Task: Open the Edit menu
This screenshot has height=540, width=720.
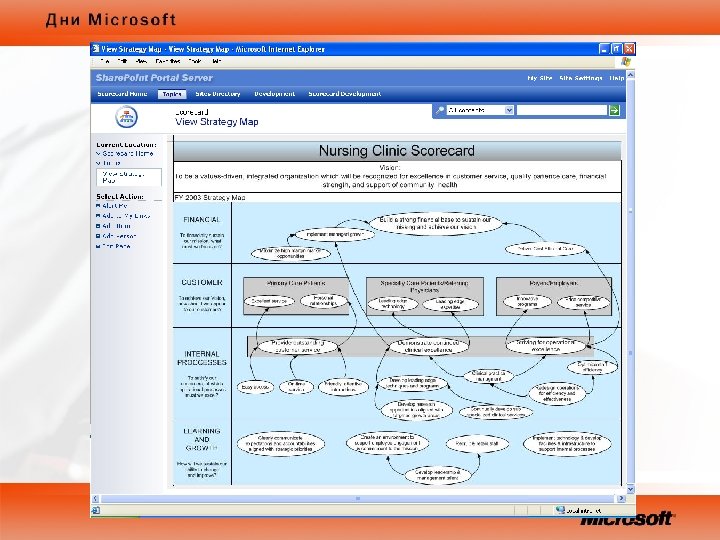Action: 122,61
